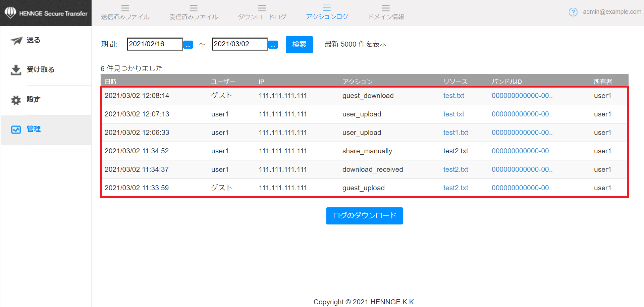Viewport: 644px width, 307px height.
Task: Open the ドメイン情報 tab
Action: coord(386,17)
